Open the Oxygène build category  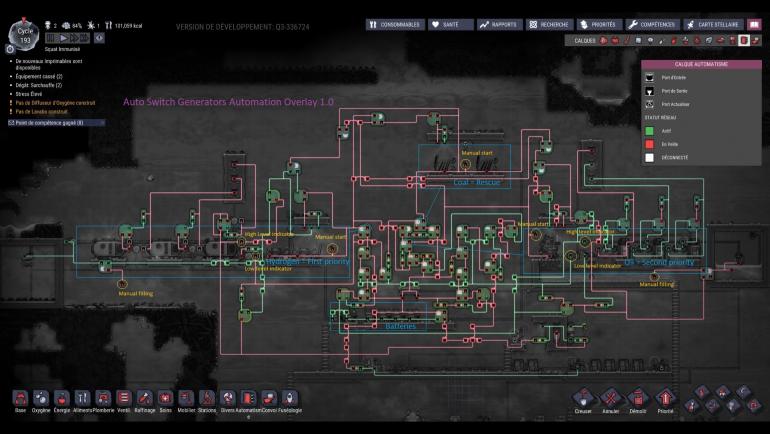(x=41, y=401)
